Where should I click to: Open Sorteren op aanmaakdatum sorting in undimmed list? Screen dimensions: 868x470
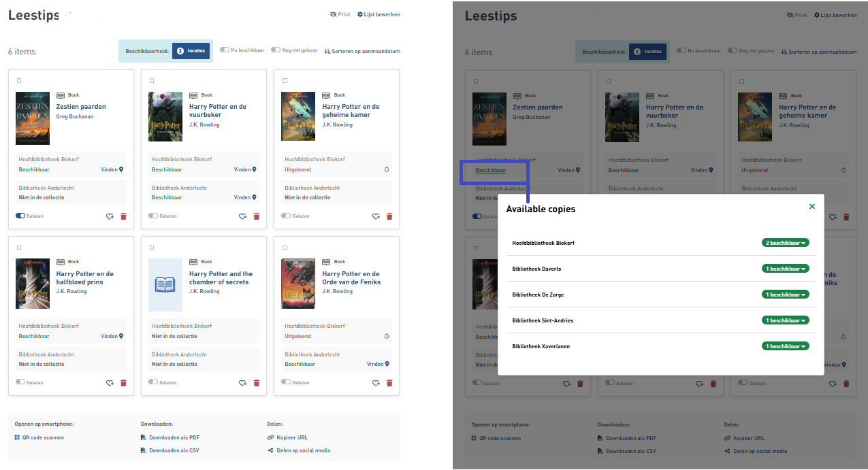[362, 51]
